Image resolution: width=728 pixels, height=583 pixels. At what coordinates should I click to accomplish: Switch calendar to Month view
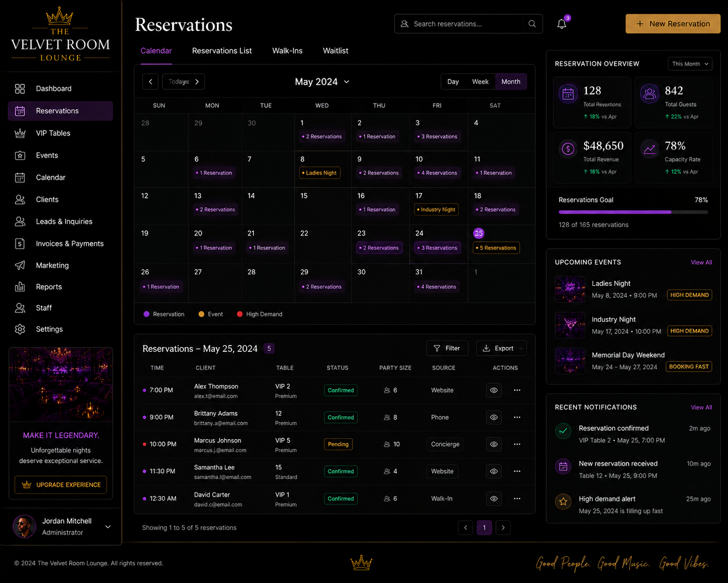511,82
